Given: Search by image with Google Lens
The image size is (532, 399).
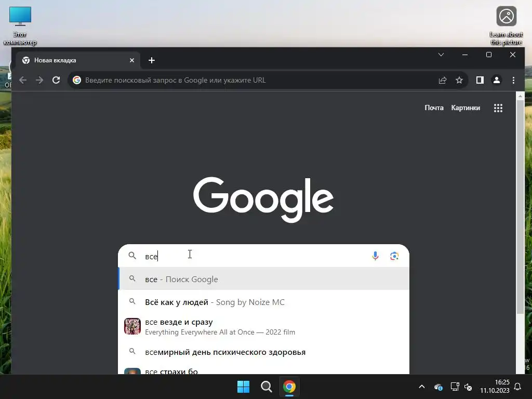Looking at the screenshot, I should pos(394,256).
